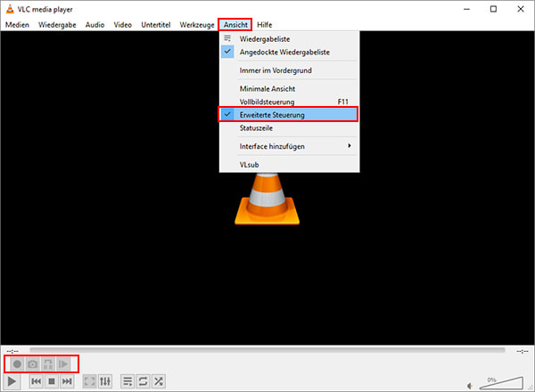Screen dimensions: 535x392
Task: Enable the Statuszeile option
Action: (x=289, y=128)
